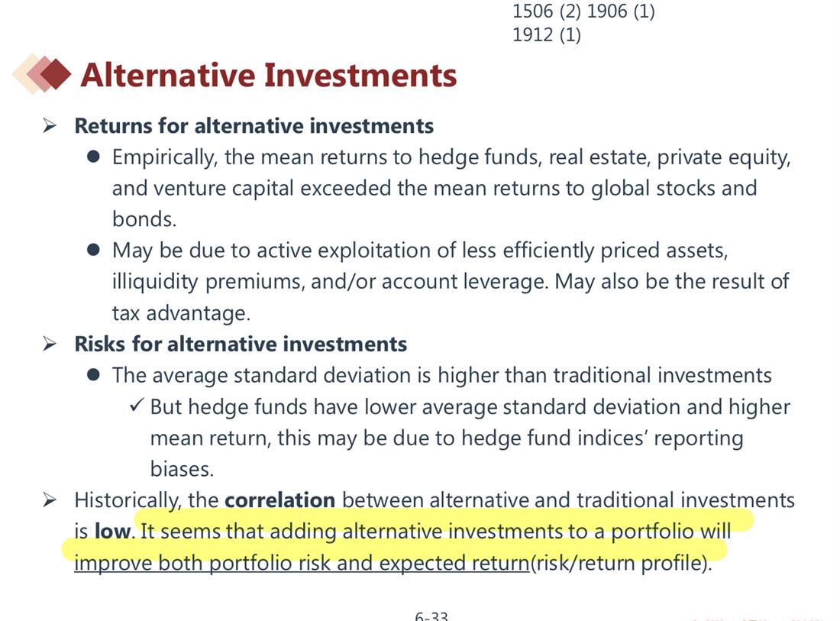Click the arrow bullet before "Historically, the correlation"
Viewport: 840px width, 621px height.
50,500
